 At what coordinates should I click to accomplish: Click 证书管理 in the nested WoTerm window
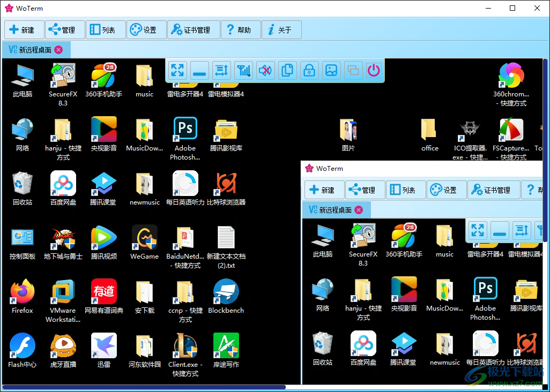(x=494, y=190)
